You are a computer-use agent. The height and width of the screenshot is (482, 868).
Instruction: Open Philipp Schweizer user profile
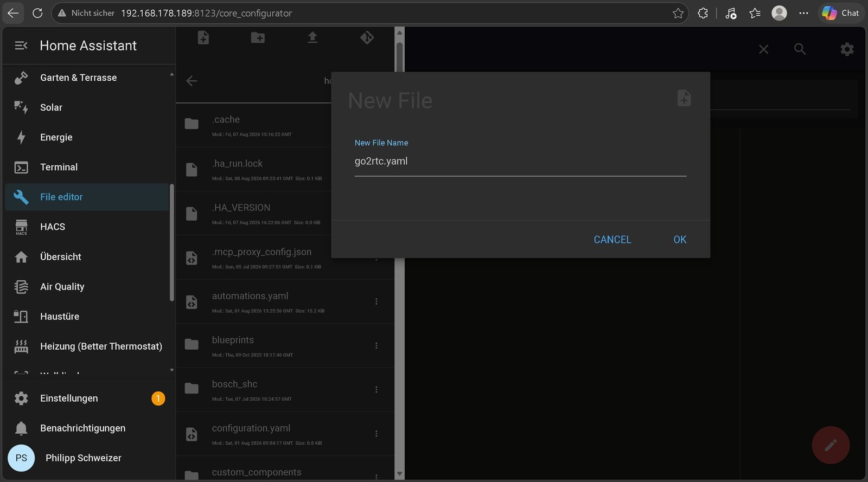coord(87,458)
